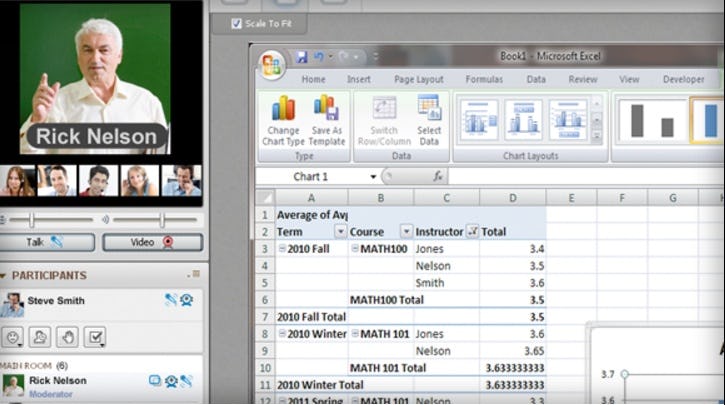Open the Review ribbon tab

pyautogui.click(x=583, y=80)
